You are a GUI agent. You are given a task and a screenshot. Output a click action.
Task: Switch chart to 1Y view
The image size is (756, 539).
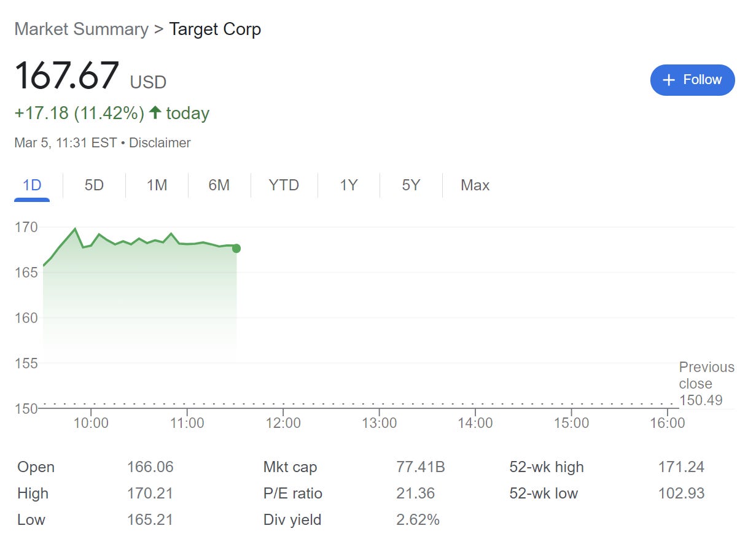point(348,185)
